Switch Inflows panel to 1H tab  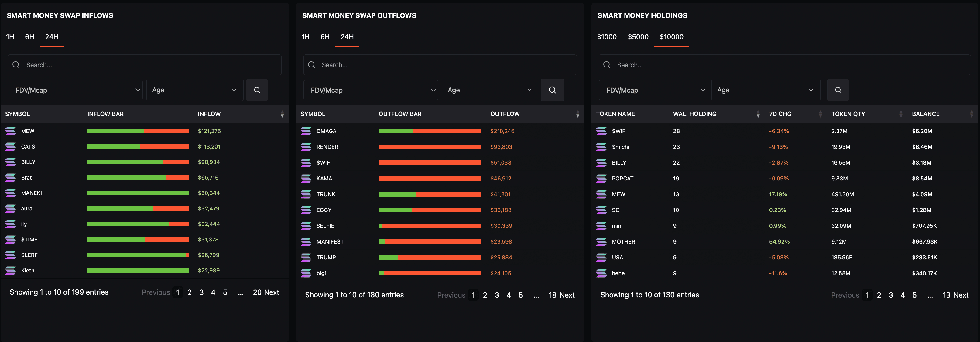click(10, 37)
